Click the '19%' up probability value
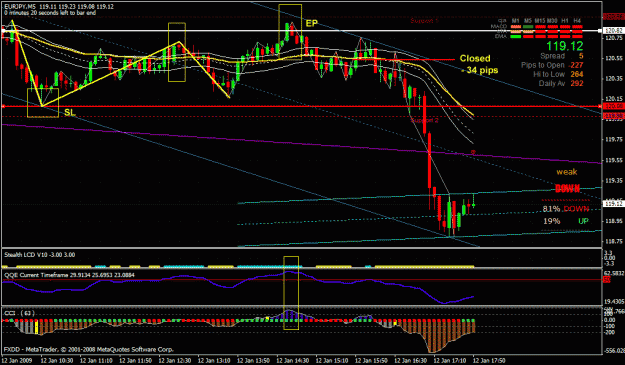625x365 pixels. 552,221
